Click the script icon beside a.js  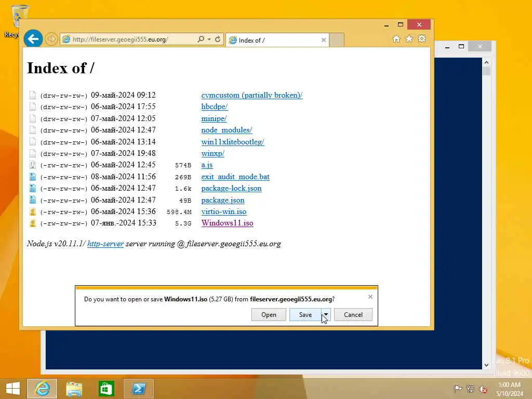33,165
